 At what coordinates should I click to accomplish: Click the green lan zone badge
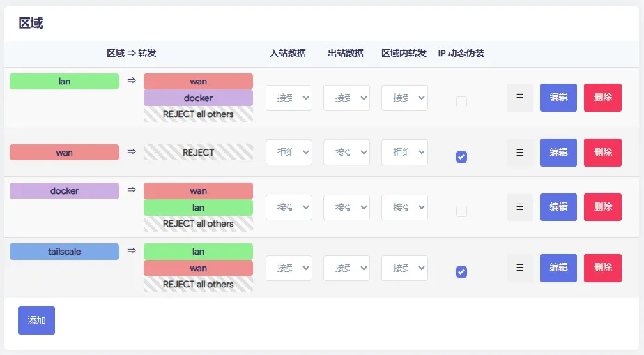[64, 82]
